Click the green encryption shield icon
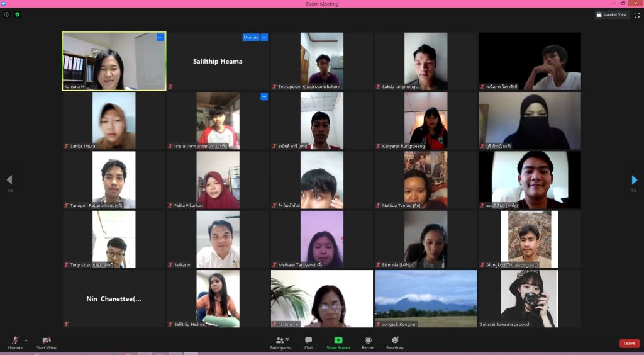 click(18, 14)
